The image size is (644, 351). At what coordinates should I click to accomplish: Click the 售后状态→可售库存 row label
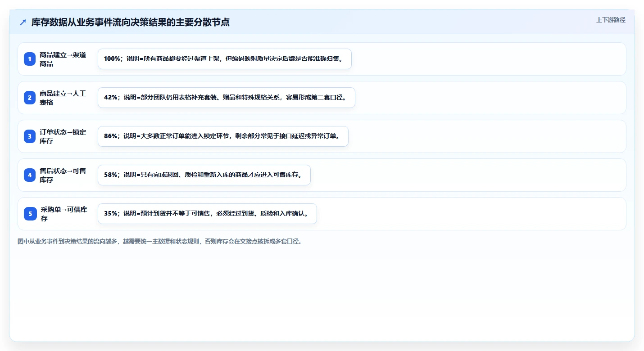[x=63, y=175]
